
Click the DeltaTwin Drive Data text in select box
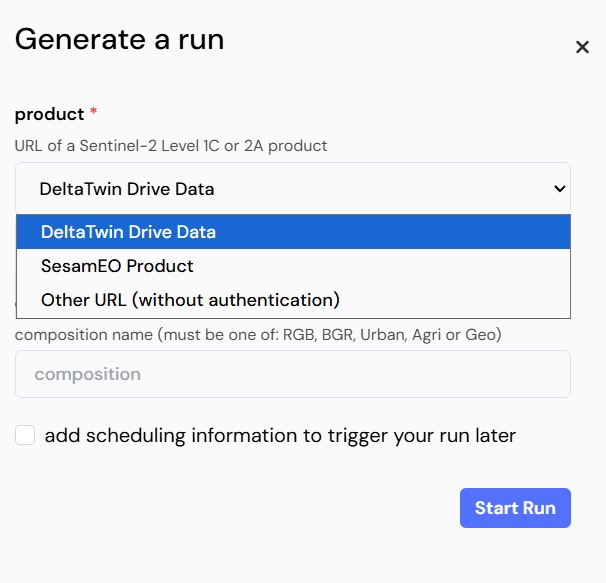tap(127, 189)
